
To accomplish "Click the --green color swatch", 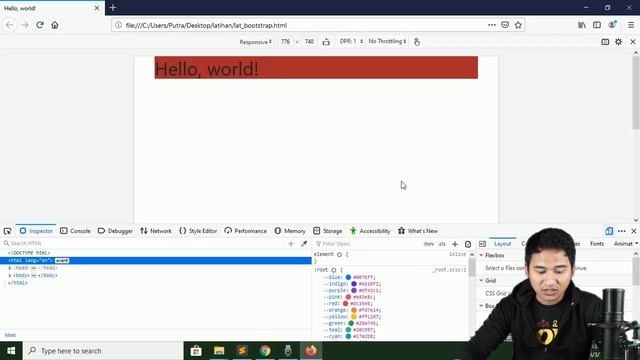I will [x=351, y=323].
